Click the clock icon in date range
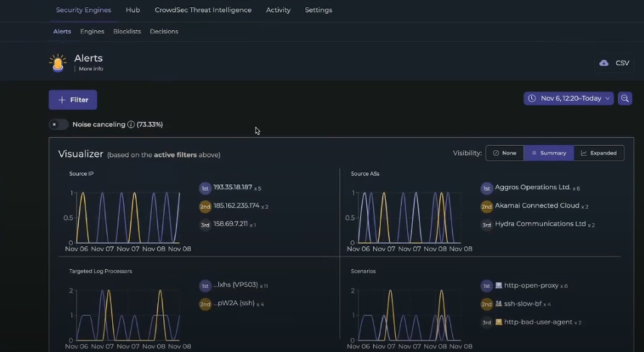The image size is (644, 352). pos(532,98)
